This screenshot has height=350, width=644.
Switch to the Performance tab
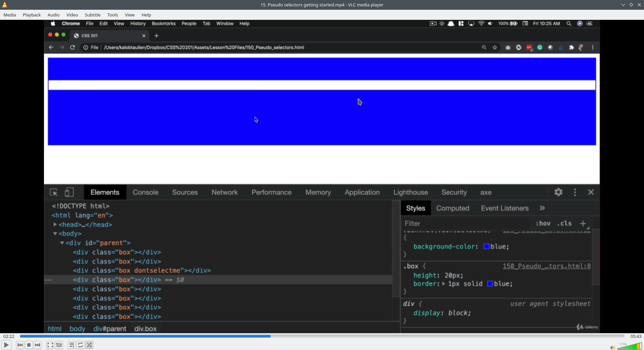click(272, 192)
